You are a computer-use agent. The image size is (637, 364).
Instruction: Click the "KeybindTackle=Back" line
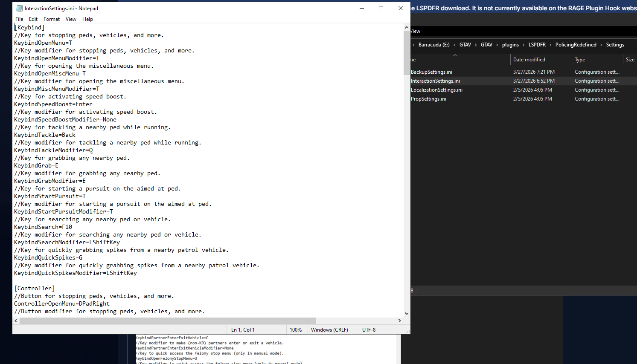pyautogui.click(x=45, y=135)
